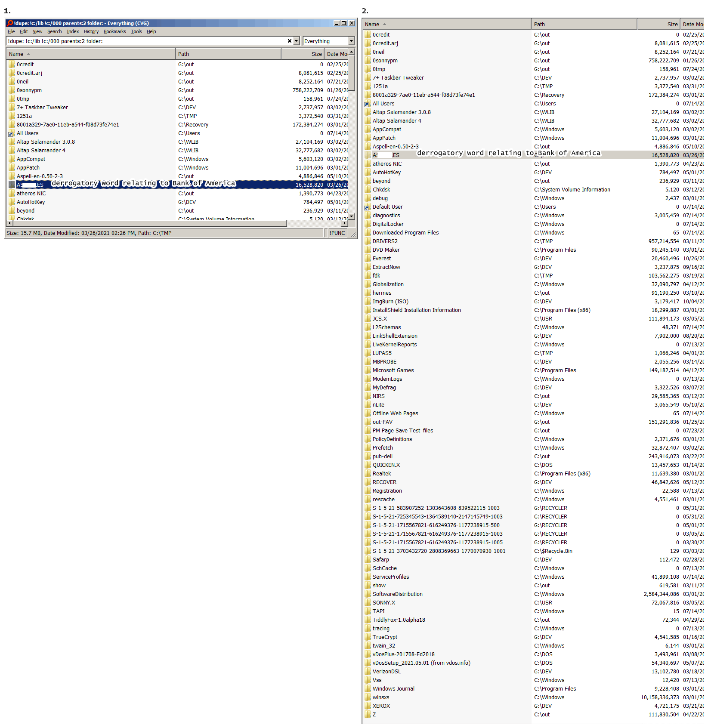The height and width of the screenshot is (728, 708).
Task: Open the Bookmarks menu
Action: [114, 31]
